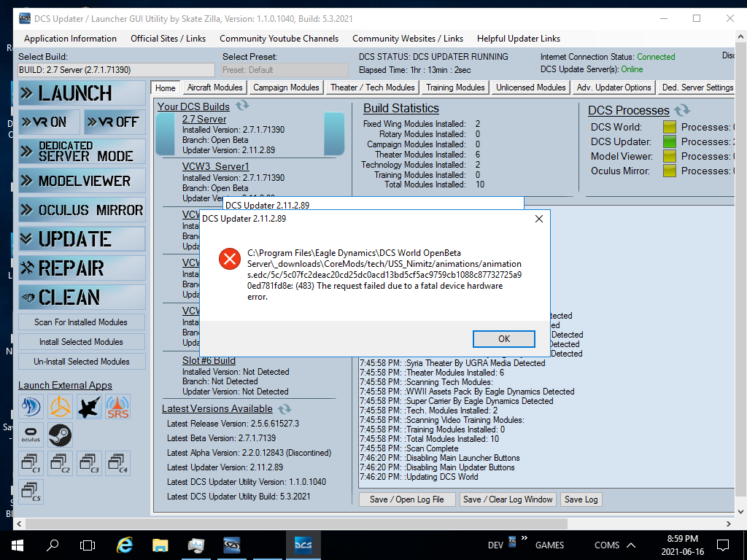Viewport: 747px width, 560px height.
Task: Open File Explorer from the taskbar
Action: tap(160, 545)
